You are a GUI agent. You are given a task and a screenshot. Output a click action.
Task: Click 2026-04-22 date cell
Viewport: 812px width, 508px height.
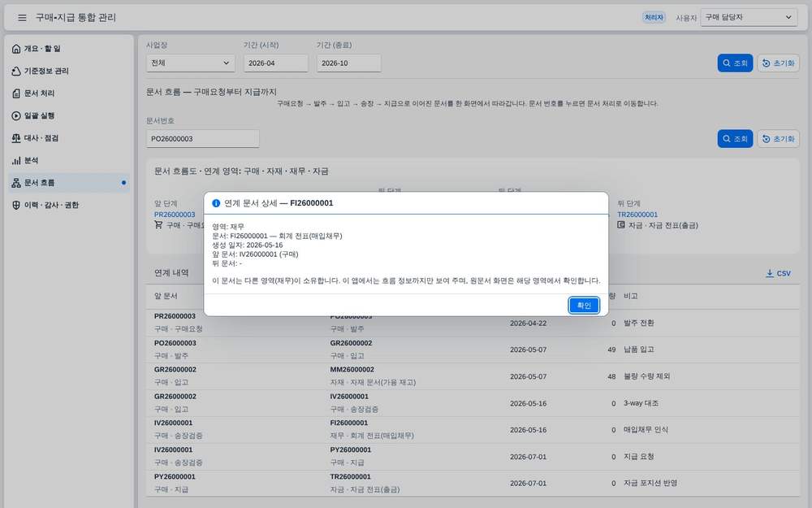point(528,323)
